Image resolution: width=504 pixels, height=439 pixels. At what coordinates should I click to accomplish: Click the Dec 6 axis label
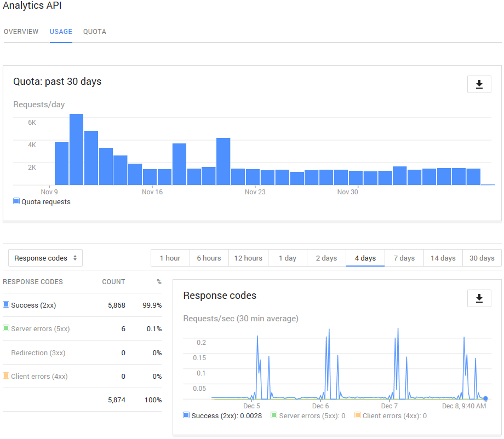point(320,406)
